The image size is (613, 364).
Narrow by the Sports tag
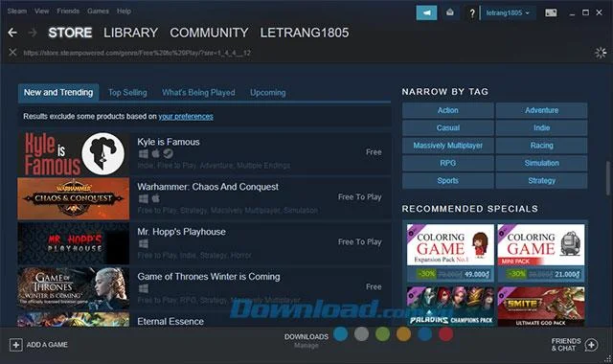(x=447, y=181)
